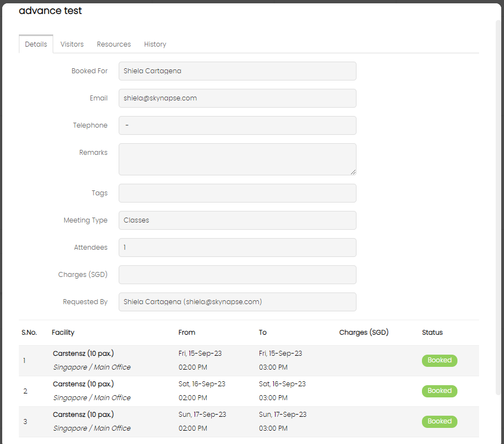Grab the Remarks textarea resize handle
The height and width of the screenshot is (444, 504).
[x=353, y=172]
